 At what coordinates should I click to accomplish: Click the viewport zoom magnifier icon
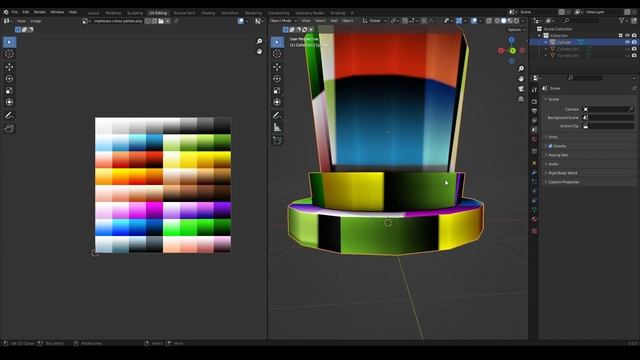pos(521,69)
